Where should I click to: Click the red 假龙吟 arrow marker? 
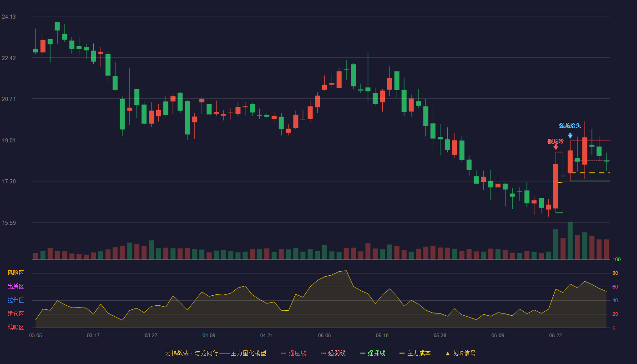[x=556, y=147]
